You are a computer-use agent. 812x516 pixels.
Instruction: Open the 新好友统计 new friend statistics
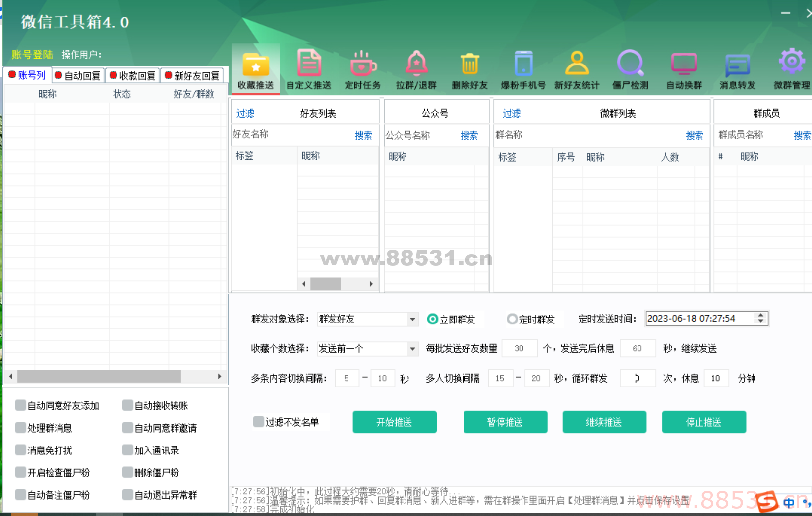(577, 69)
